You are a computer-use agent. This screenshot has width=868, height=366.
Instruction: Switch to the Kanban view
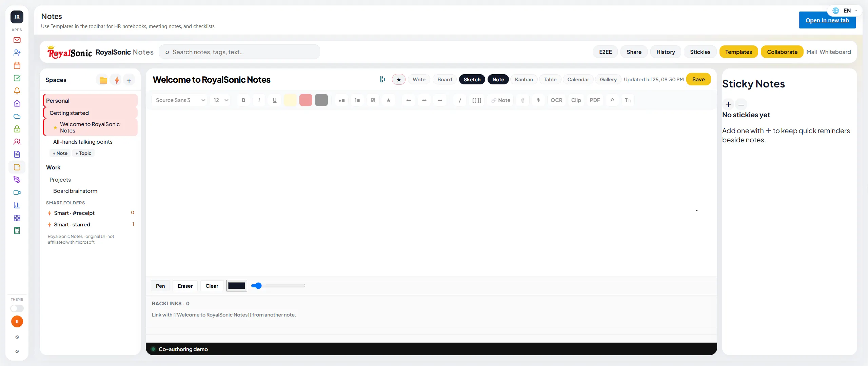click(x=524, y=80)
